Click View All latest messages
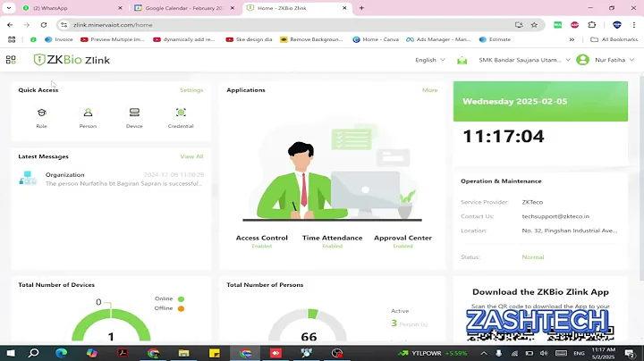Image resolution: width=644 pixels, height=361 pixels. (x=191, y=156)
